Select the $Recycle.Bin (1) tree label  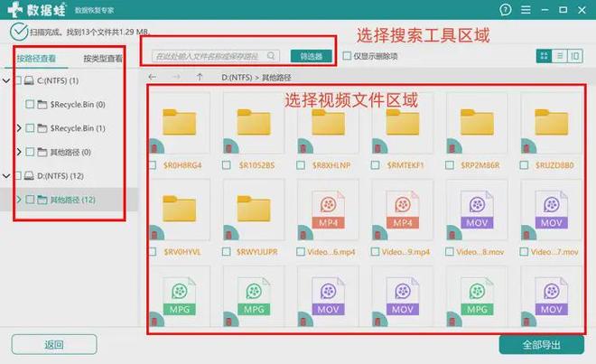coord(78,128)
